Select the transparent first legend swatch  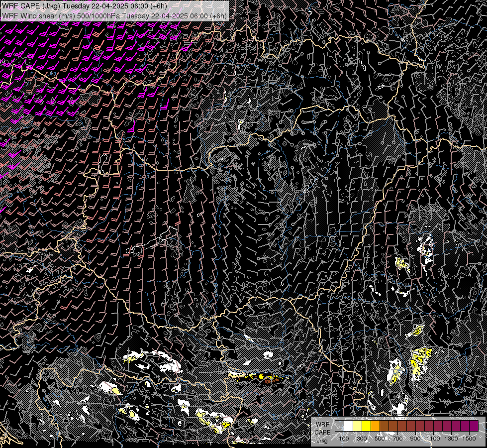pos(339,426)
